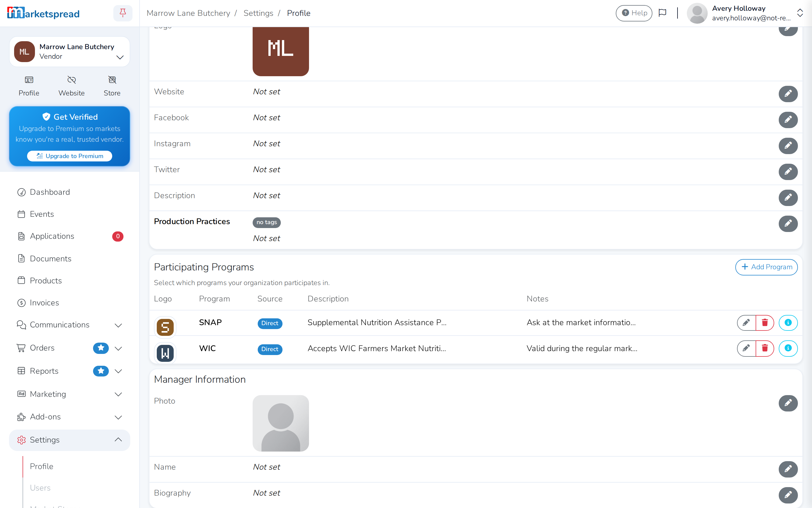Viewport: 812px width, 508px height.
Task: Edit the Description field
Action: (788, 198)
